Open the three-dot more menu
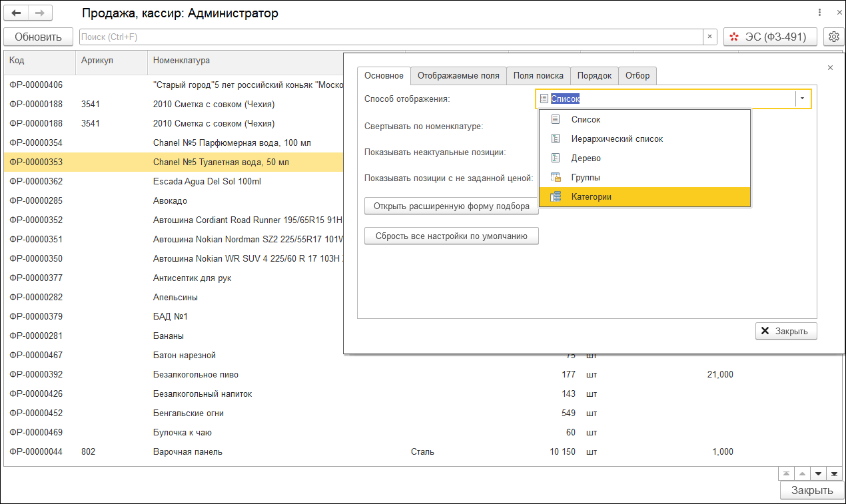This screenshot has width=846, height=504. [x=819, y=13]
